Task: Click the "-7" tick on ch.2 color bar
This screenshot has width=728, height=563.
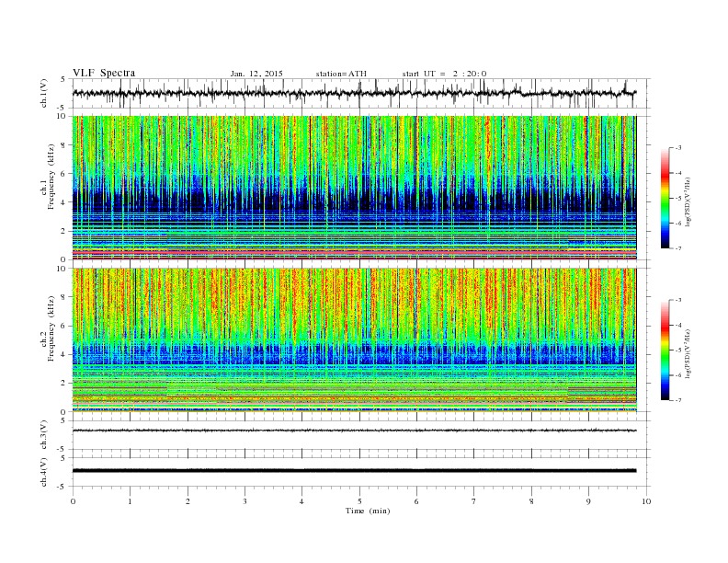Action: click(678, 400)
